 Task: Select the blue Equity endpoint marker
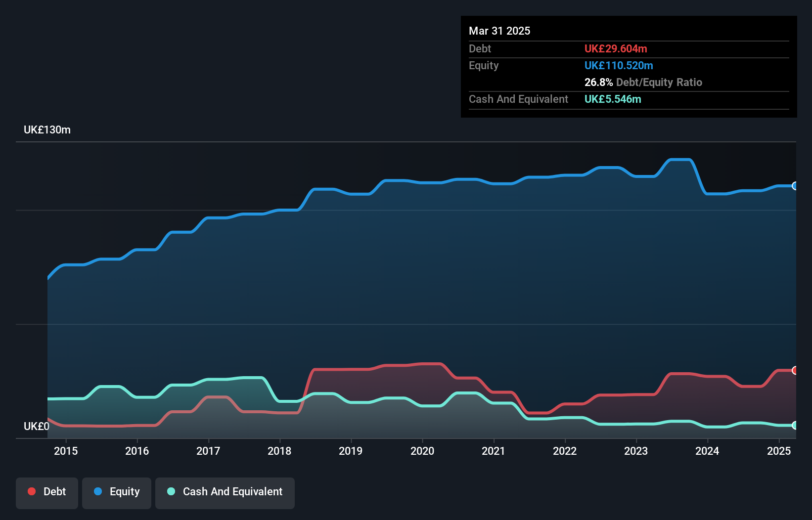tap(795, 186)
